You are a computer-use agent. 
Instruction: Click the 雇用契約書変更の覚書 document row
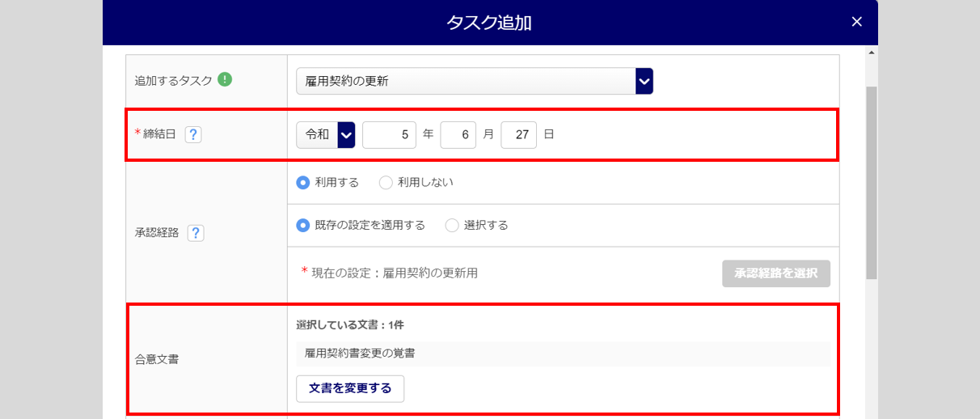tap(563, 353)
